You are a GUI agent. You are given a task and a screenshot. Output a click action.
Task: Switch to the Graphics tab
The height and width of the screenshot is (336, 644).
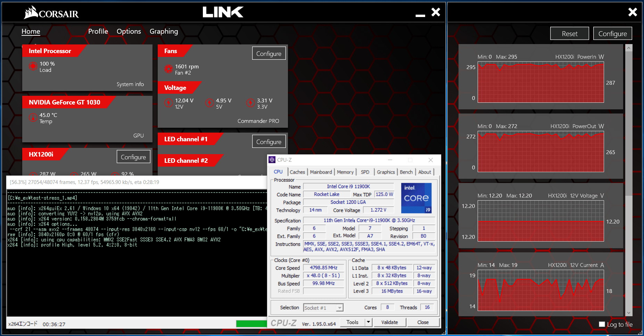tap(386, 172)
